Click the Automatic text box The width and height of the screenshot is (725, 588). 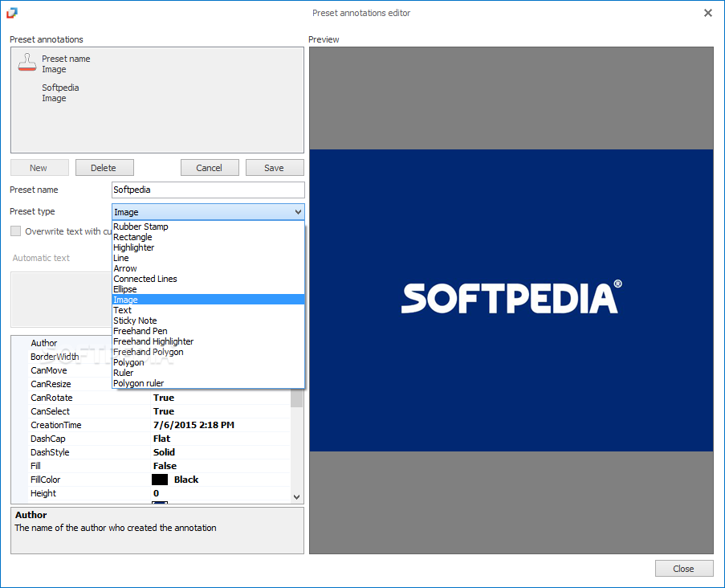(62, 300)
